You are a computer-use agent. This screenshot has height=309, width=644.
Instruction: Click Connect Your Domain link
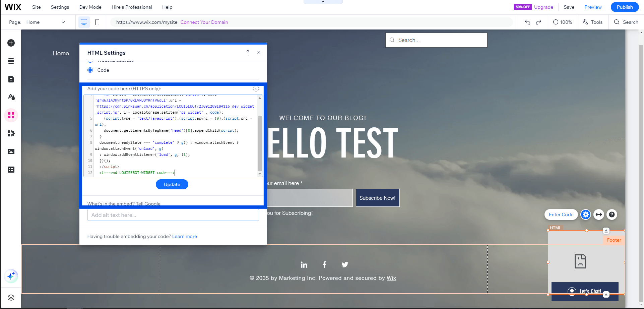click(x=204, y=22)
